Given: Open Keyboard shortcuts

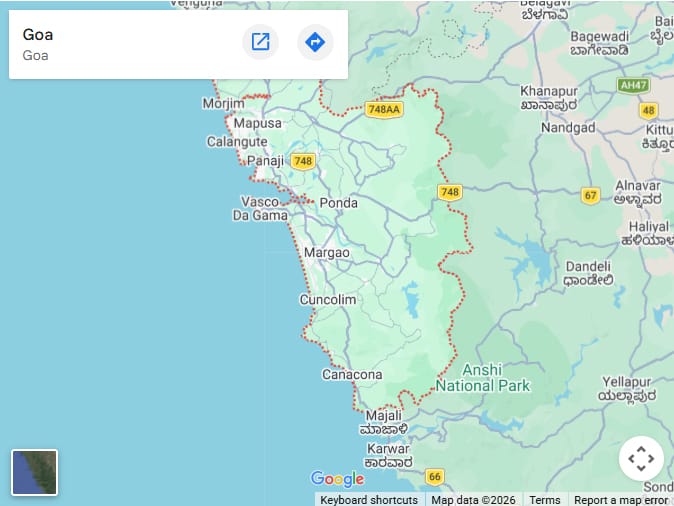Looking at the screenshot, I should coord(369,500).
